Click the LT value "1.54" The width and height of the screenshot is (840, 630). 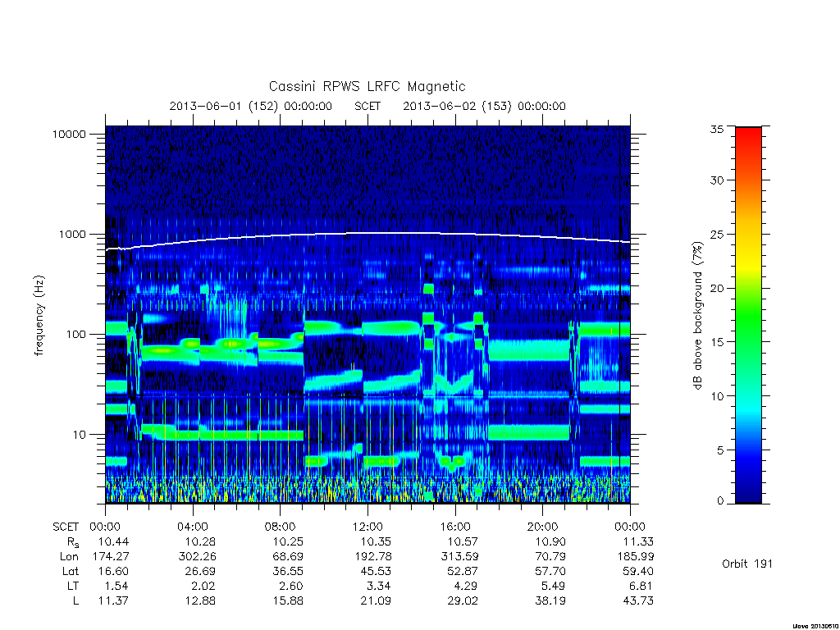[x=116, y=587]
